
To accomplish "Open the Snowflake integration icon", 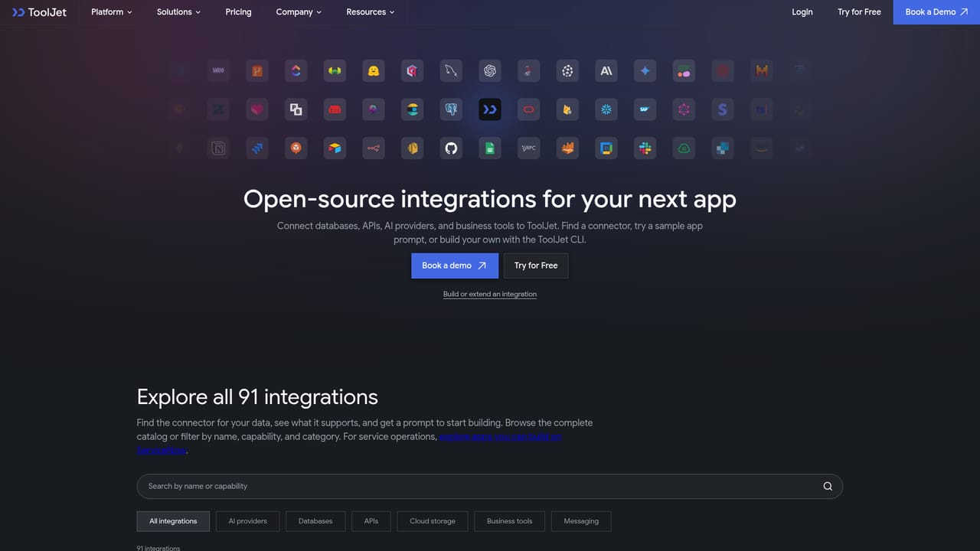I will (x=606, y=109).
